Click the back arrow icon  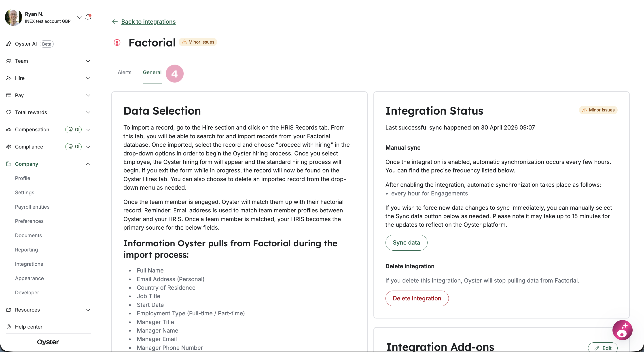click(115, 22)
